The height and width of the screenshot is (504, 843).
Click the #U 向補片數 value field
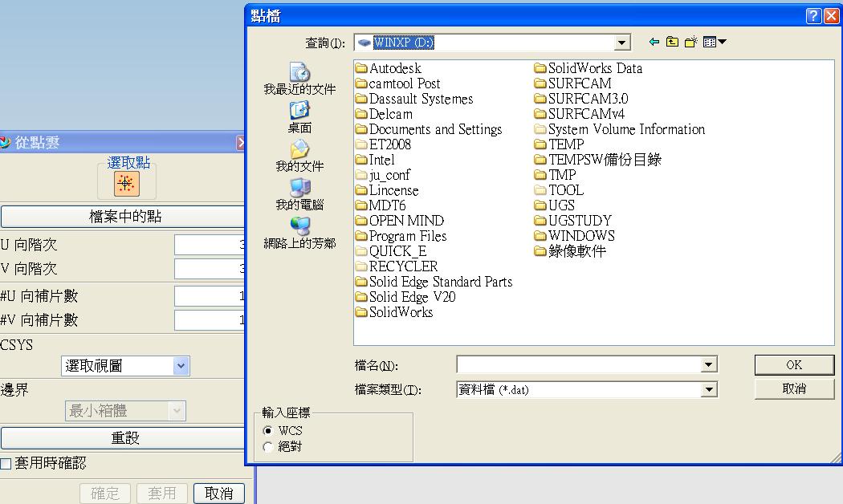(x=210, y=296)
